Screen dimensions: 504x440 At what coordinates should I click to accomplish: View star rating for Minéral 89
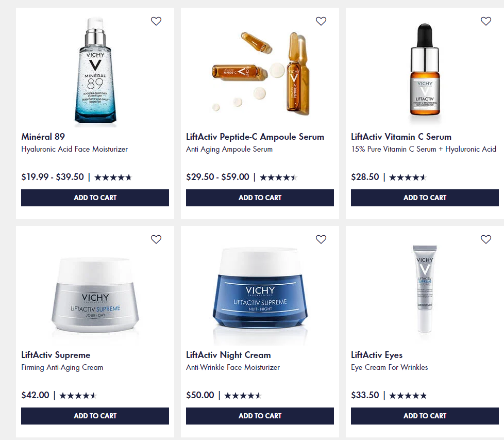coord(113,177)
